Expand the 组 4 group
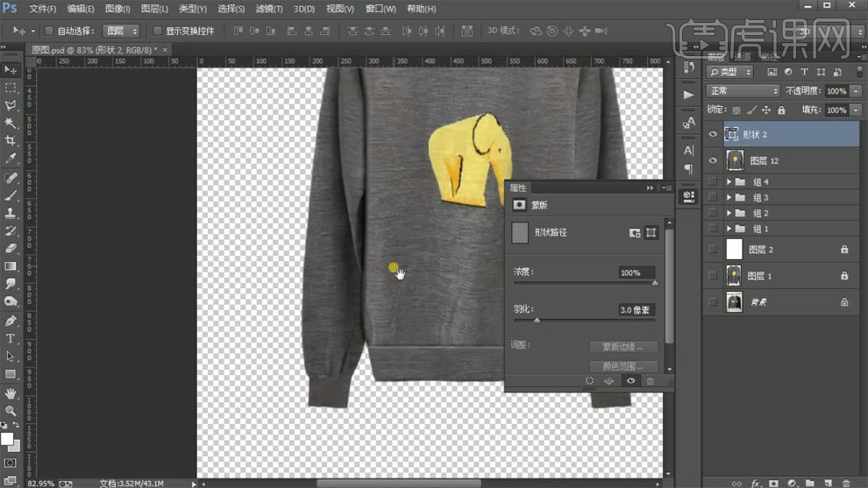This screenshot has width=868, height=488. [729, 181]
